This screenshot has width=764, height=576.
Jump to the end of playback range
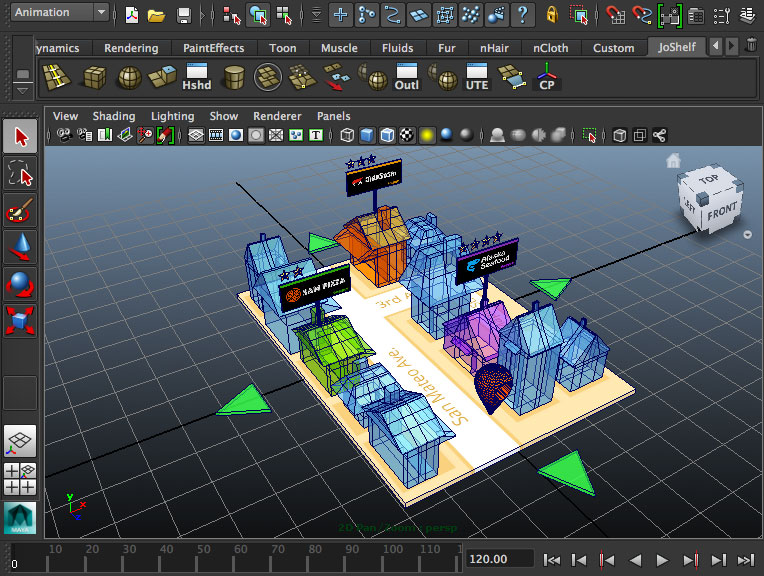pyautogui.click(x=744, y=559)
